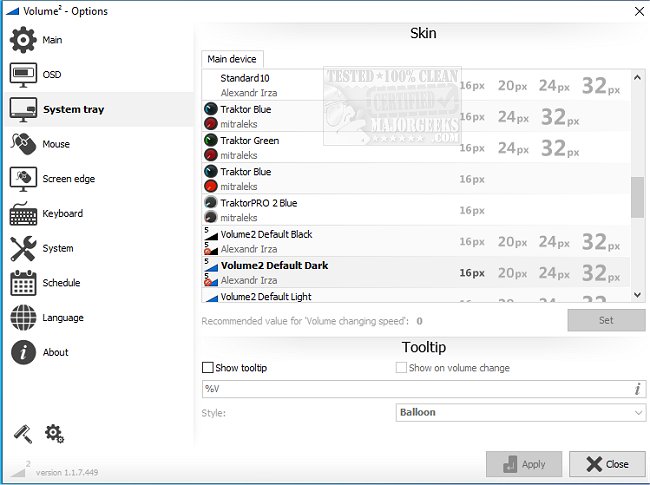Go to the Main menu item
The image size is (650, 485).
coord(52,40)
